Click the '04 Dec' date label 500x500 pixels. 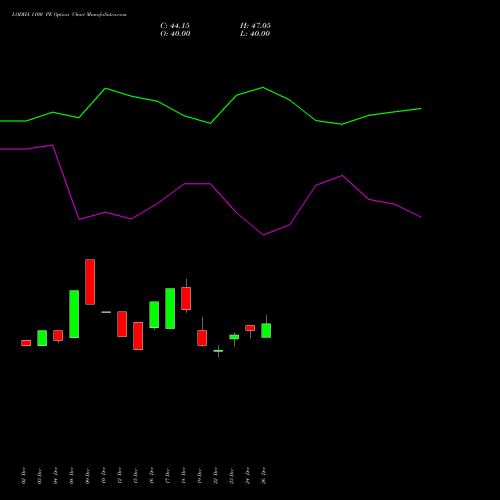(56, 476)
